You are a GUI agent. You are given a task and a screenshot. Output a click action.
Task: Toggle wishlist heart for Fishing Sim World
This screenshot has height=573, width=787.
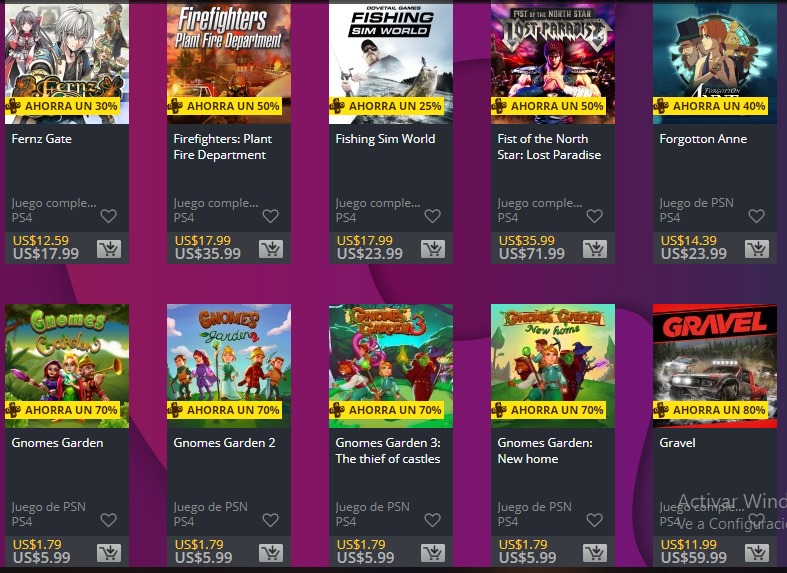pyautogui.click(x=432, y=216)
